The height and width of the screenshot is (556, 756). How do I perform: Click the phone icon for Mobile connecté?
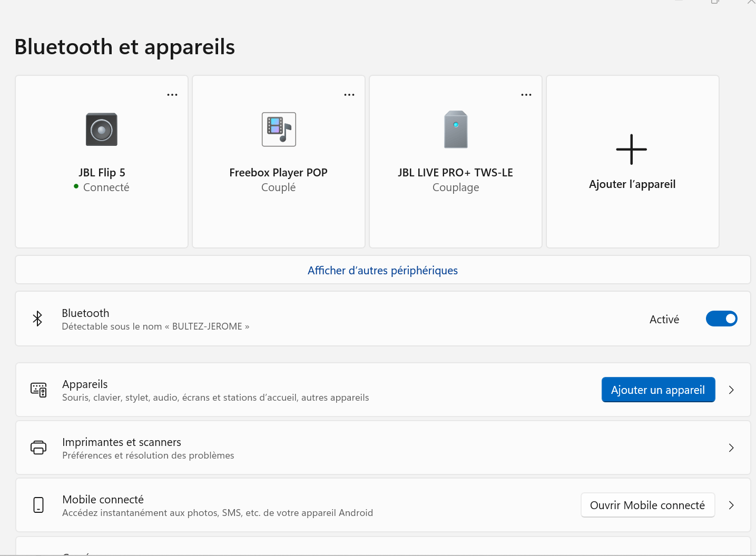click(38, 505)
